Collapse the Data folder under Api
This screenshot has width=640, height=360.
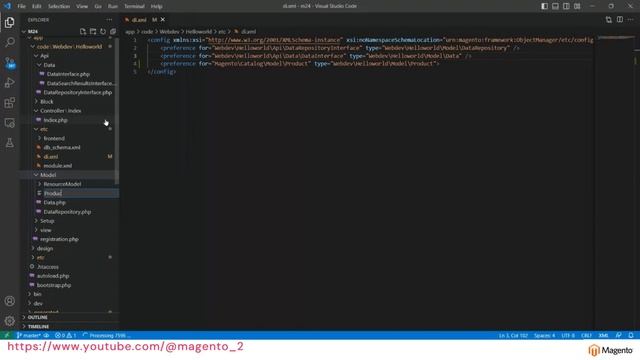(39, 65)
